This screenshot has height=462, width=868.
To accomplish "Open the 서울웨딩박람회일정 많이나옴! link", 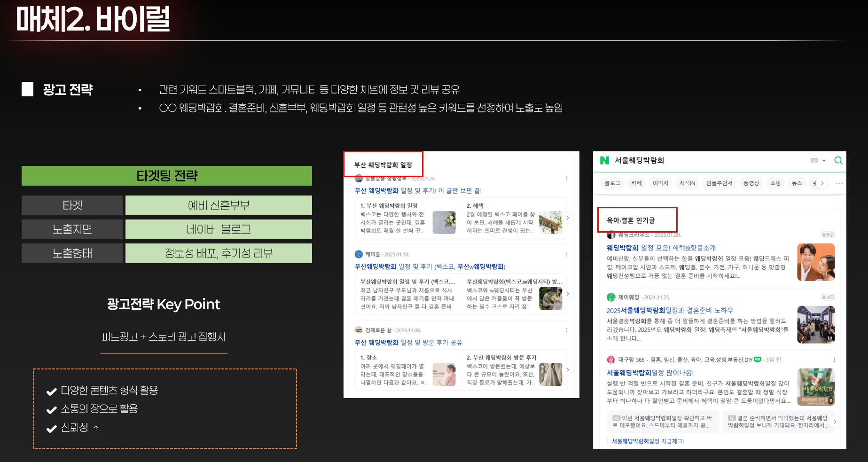I will pyautogui.click(x=650, y=373).
